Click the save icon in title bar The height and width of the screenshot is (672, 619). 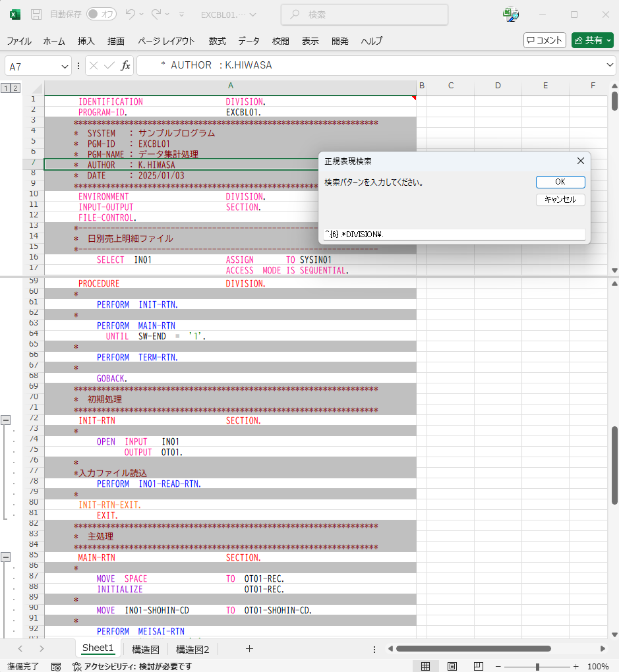pyautogui.click(x=37, y=14)
